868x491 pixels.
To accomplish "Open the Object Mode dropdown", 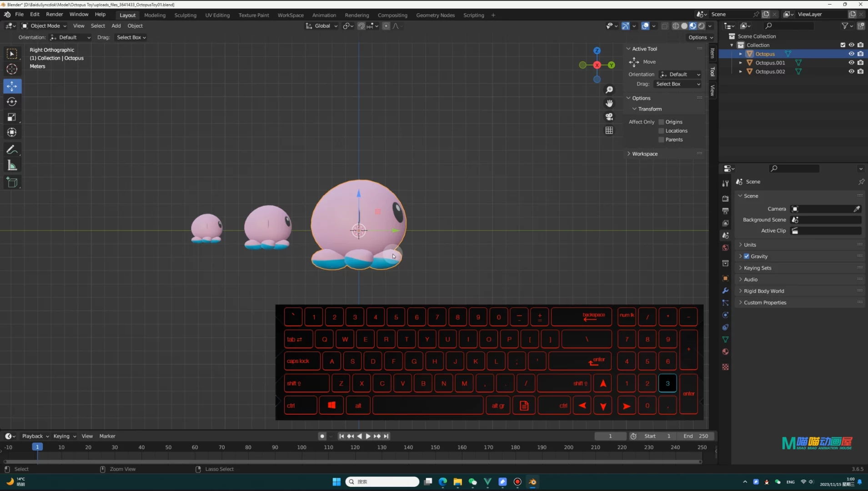I will [x=44, y=26].
